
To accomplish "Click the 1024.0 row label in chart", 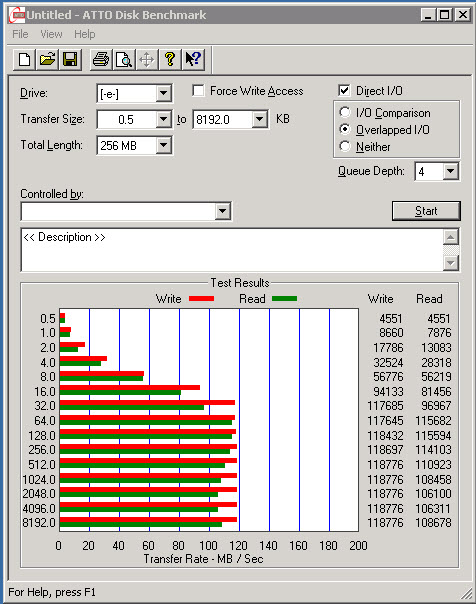I will (x=39, y=480).
